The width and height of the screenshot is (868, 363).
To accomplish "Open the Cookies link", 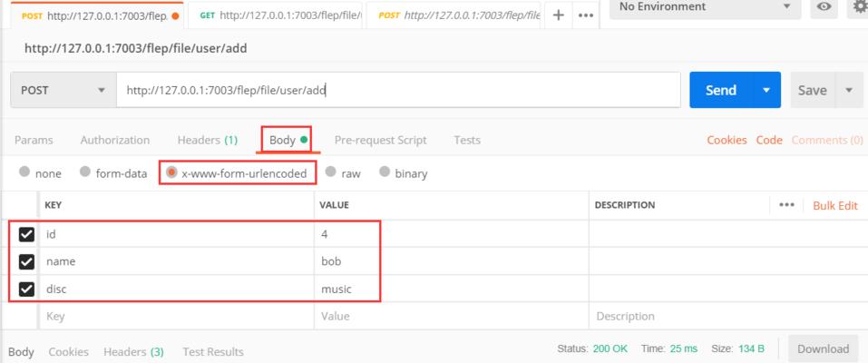I will click(x=727, y=141).
